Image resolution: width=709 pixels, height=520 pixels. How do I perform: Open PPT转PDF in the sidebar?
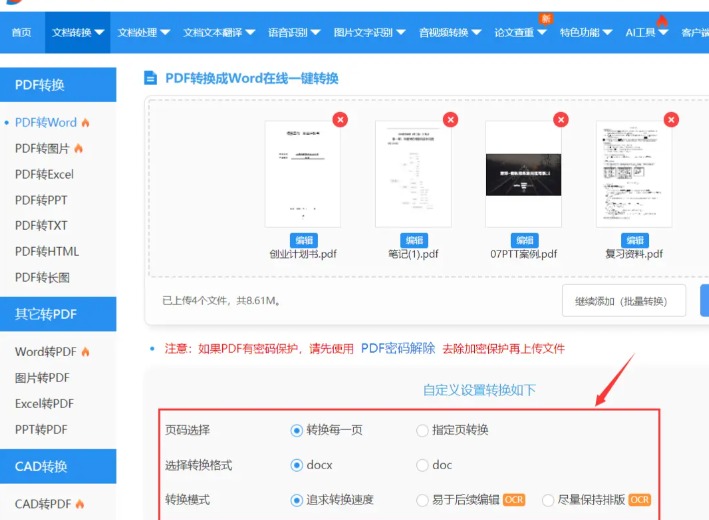click(41, 429)
